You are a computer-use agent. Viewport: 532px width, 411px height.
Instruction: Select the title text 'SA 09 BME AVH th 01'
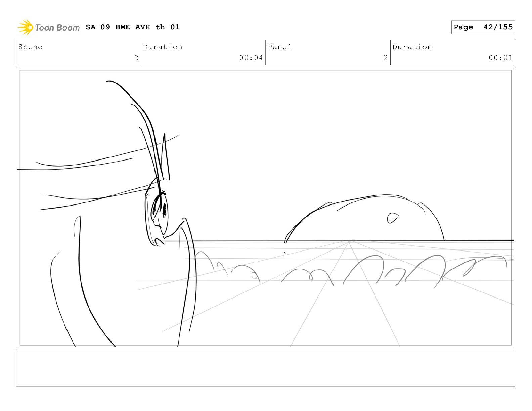[x=133, y=27]
